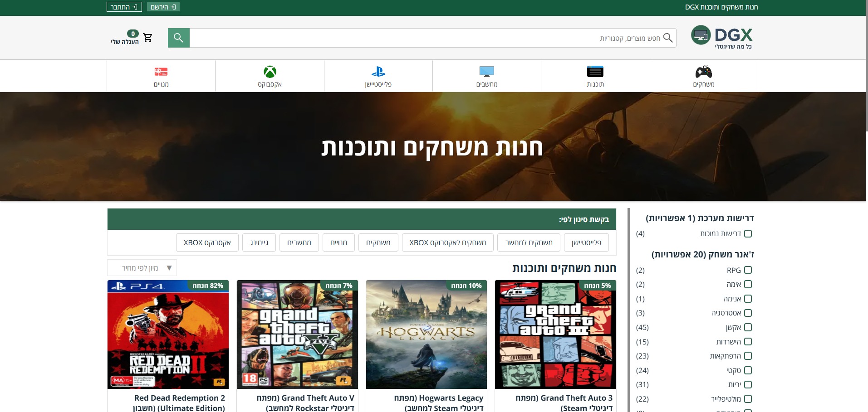Click the בקשת סינון לפי header text
This screenshot has width=868, height=412.
click(x=584, y=219)
